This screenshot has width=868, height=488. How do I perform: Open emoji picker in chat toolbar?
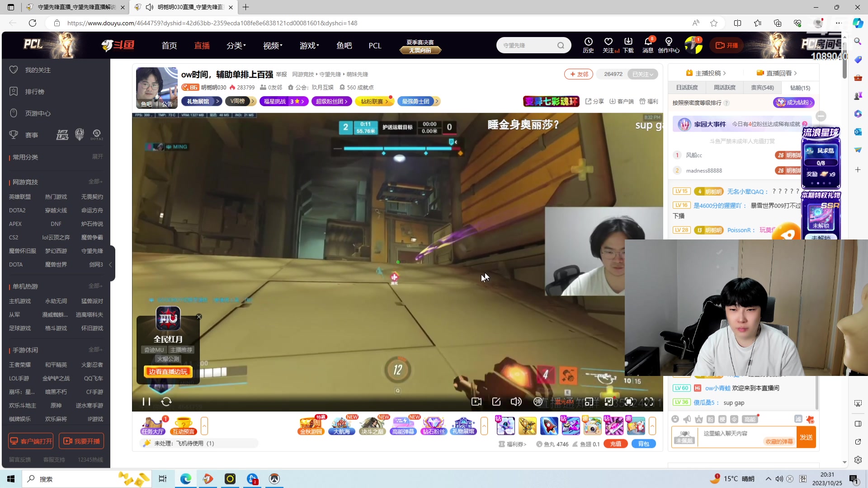[675, 419]
